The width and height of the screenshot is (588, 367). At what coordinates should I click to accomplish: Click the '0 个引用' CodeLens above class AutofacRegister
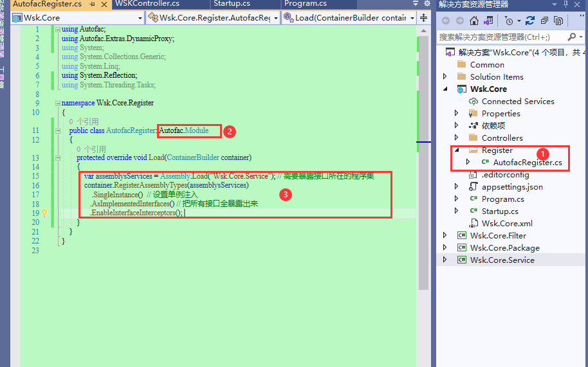[84, 121]
